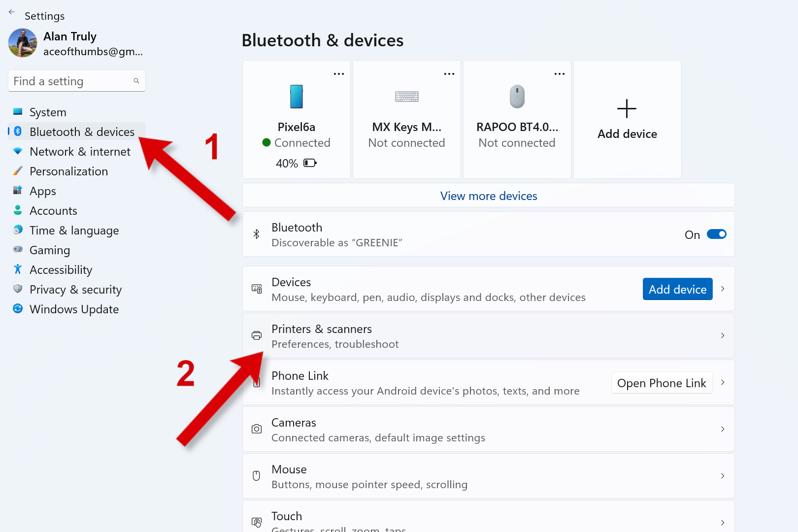
Task: Turn off the Bluetooth toggle
Action: pyautogui.click(x=716, y=234)
